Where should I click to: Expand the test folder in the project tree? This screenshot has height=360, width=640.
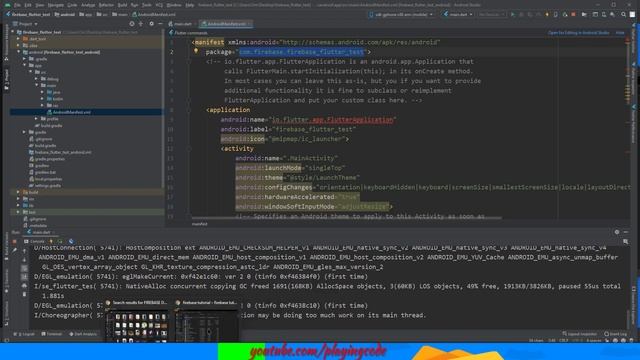(18, 212)
